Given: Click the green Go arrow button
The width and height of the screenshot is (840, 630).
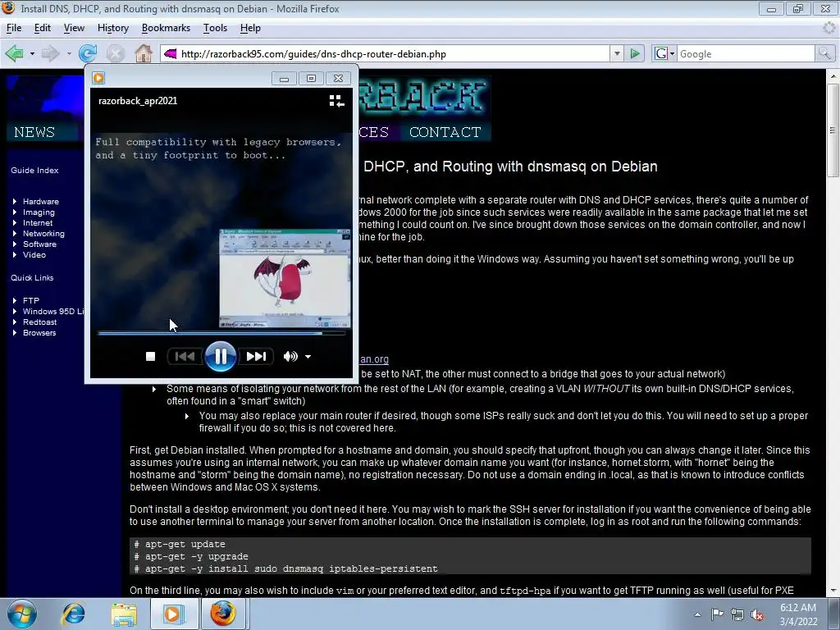Looking at the screenshot, I should coord(634,53).
